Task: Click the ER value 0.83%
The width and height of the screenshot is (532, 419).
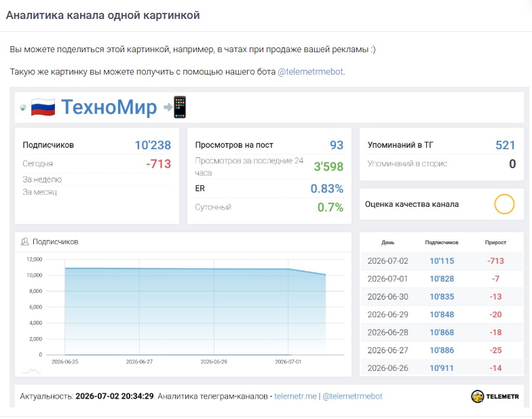Action: [x=327, y=188]
